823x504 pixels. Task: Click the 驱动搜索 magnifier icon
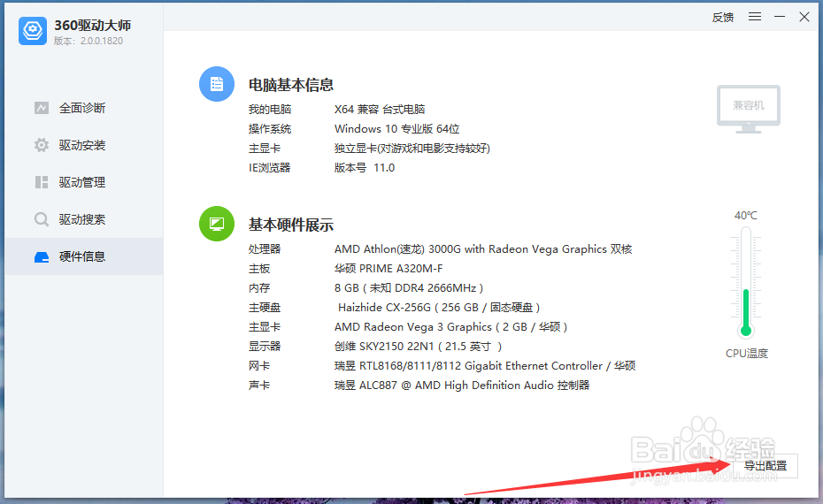click(42, 219)
